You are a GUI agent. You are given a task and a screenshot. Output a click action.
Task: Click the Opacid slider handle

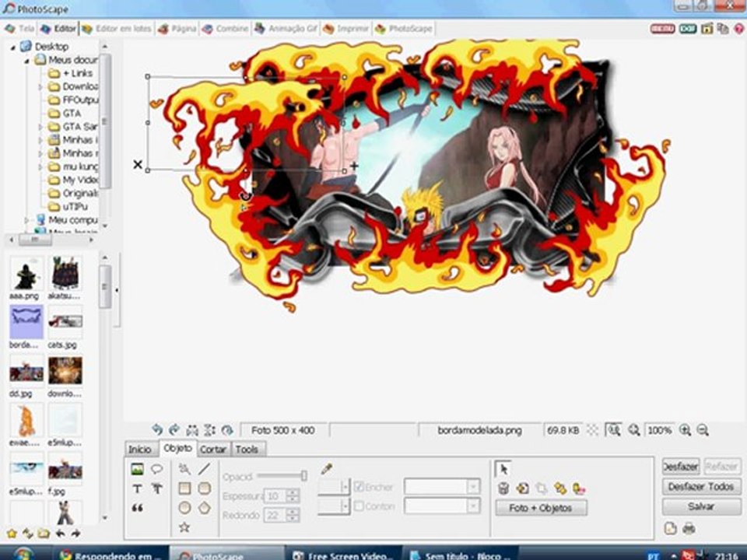pyautogui.click(x=304, y=476)
